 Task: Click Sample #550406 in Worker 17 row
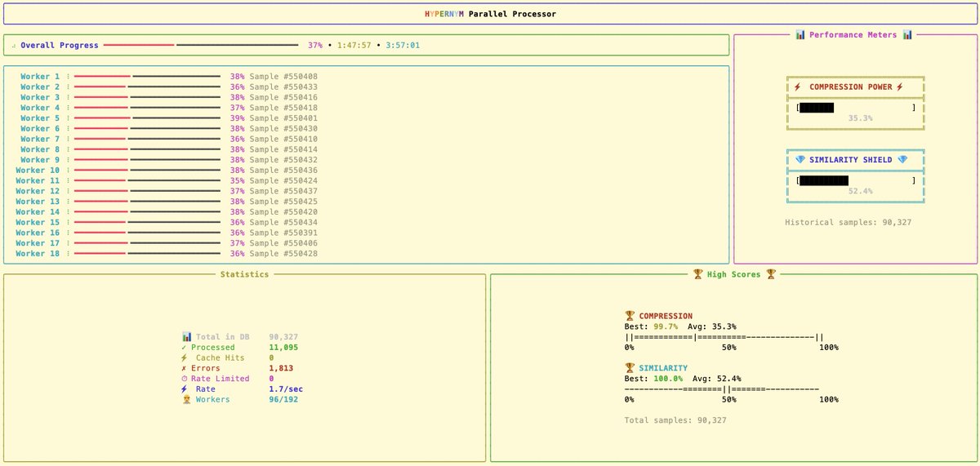pyautogui.click(x=283, y=243)
